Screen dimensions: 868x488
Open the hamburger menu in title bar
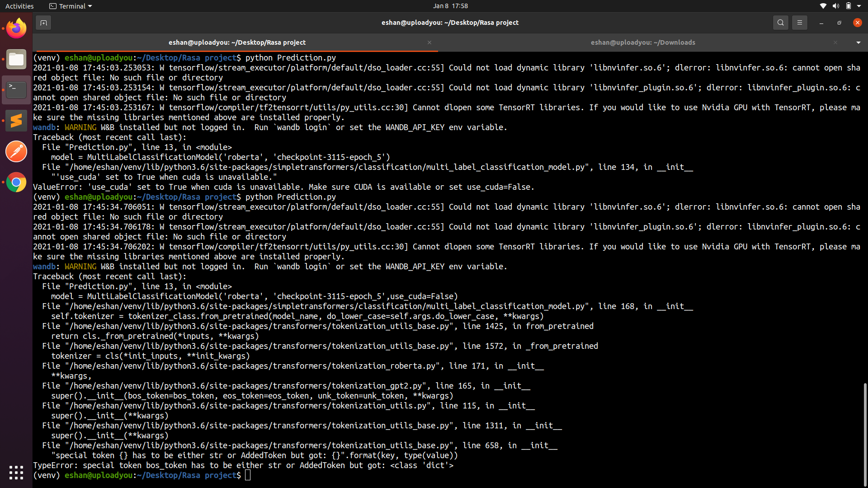click(799, 23)
